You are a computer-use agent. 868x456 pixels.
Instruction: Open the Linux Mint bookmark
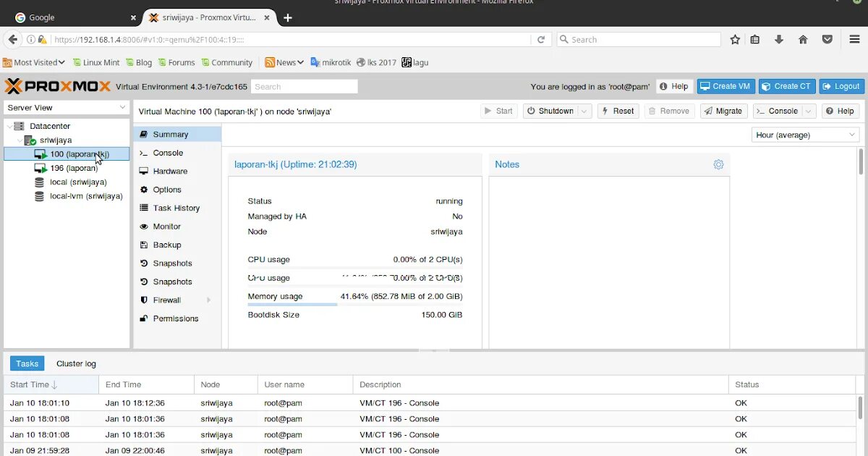pyautogui.click(x=95, y=62)
